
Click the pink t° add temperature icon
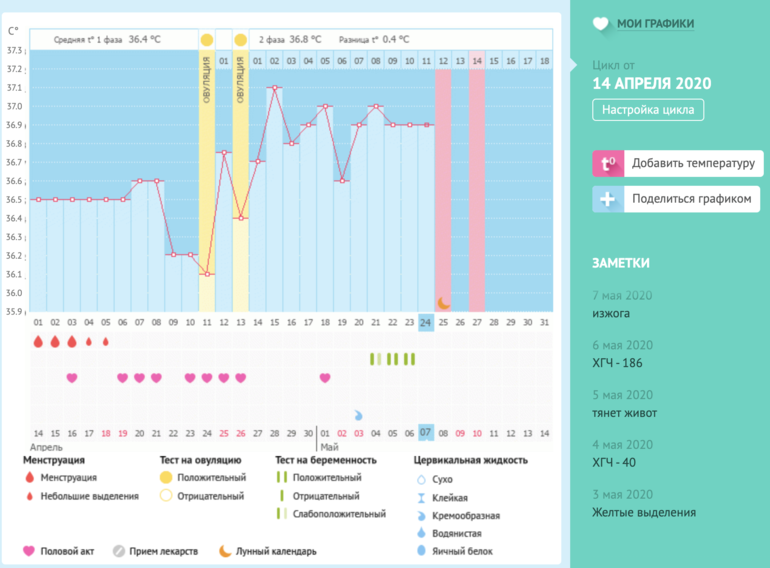pyautogui.click(x=607, y=164)
